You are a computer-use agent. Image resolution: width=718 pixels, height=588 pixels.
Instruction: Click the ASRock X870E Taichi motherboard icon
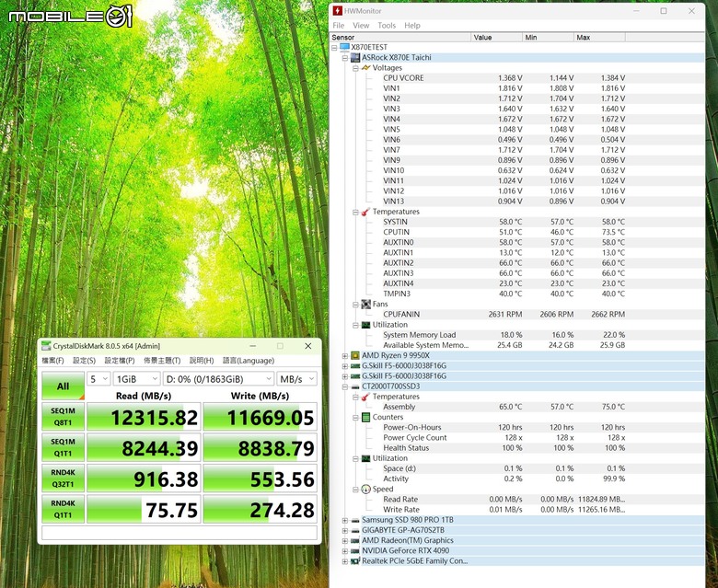pyautogui.click(x=355, y=58)
